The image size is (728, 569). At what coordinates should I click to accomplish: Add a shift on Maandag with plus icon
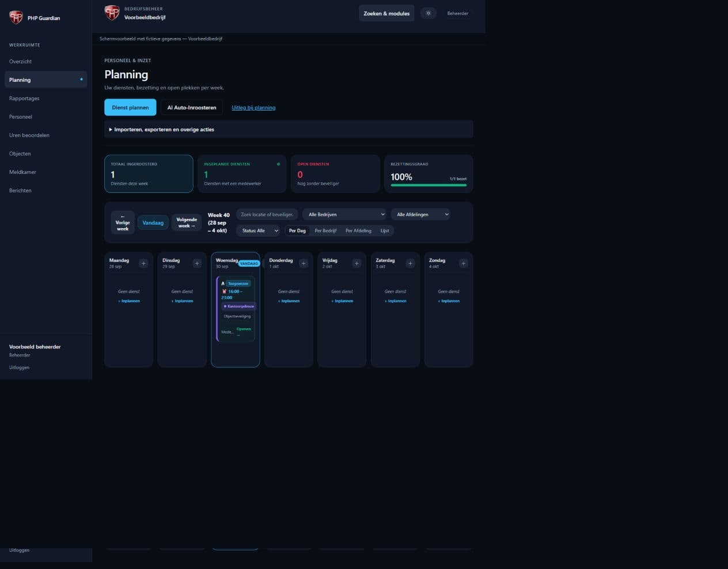tap(143, 263)
